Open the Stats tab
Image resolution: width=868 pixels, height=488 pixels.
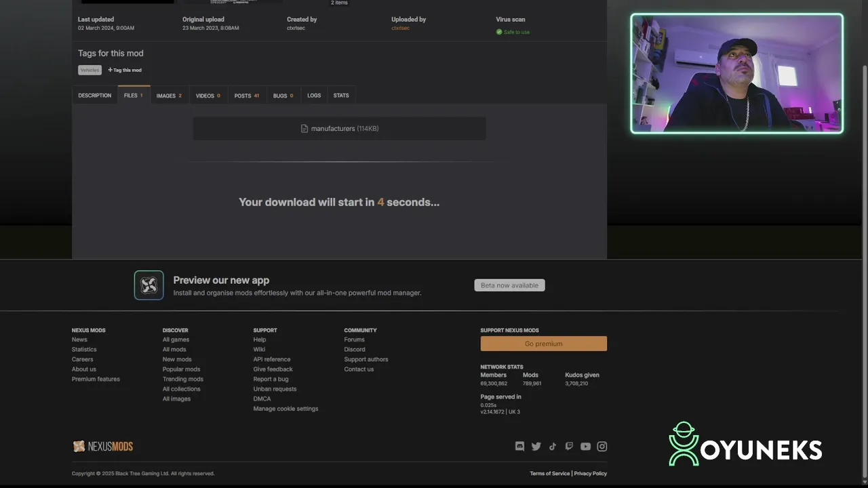pos(341,96)
